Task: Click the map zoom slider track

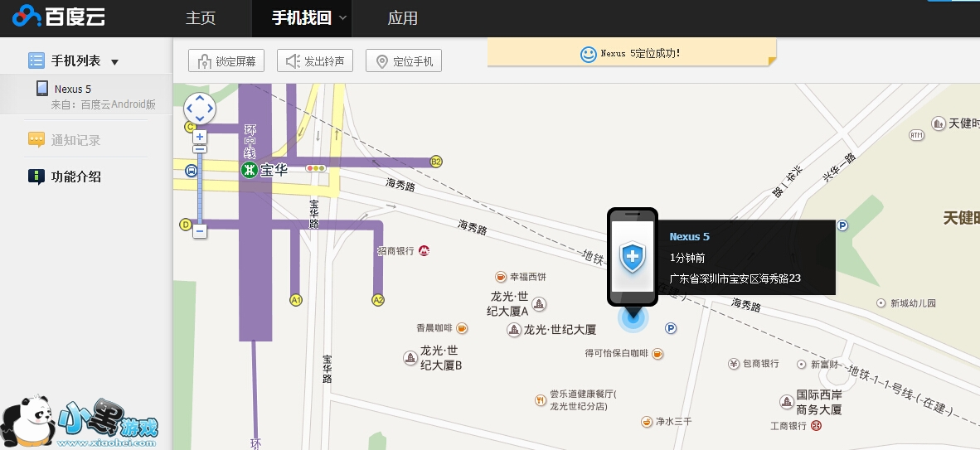Action: coord(200,187)
